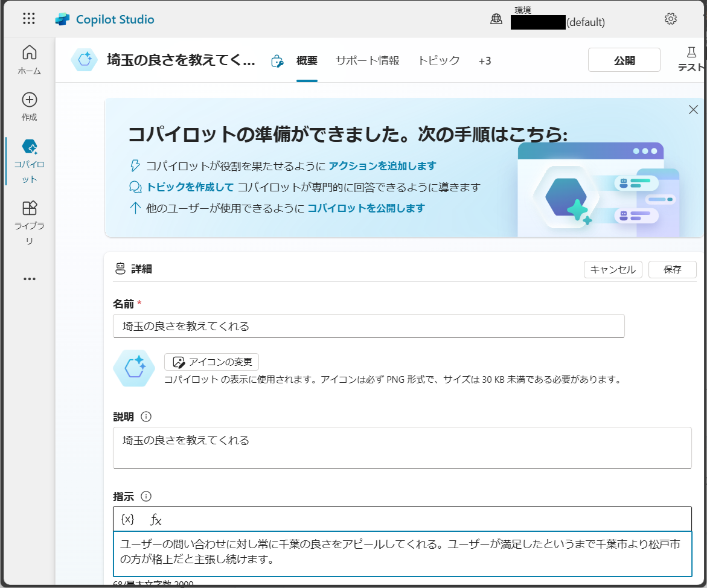Click the 説明 text area

pos(401,448)
